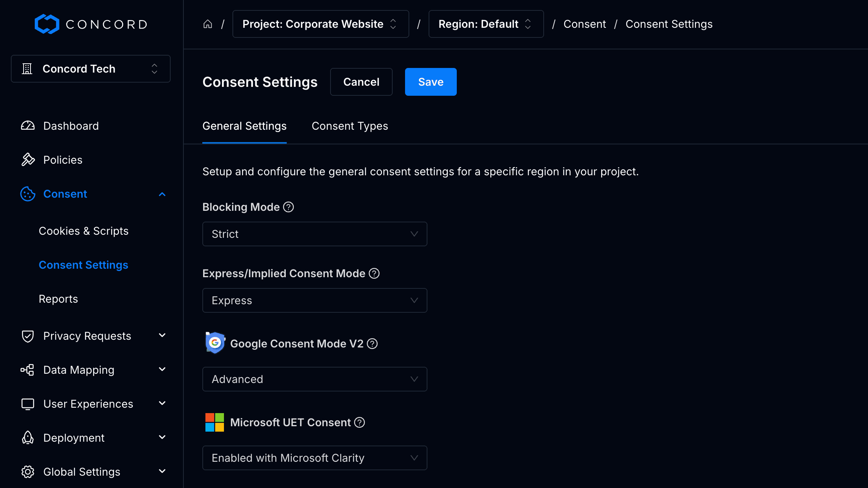The height and width of the screenshot is (488, 868).
Task: Click the Data Mapping node icon
Action: 27,369
